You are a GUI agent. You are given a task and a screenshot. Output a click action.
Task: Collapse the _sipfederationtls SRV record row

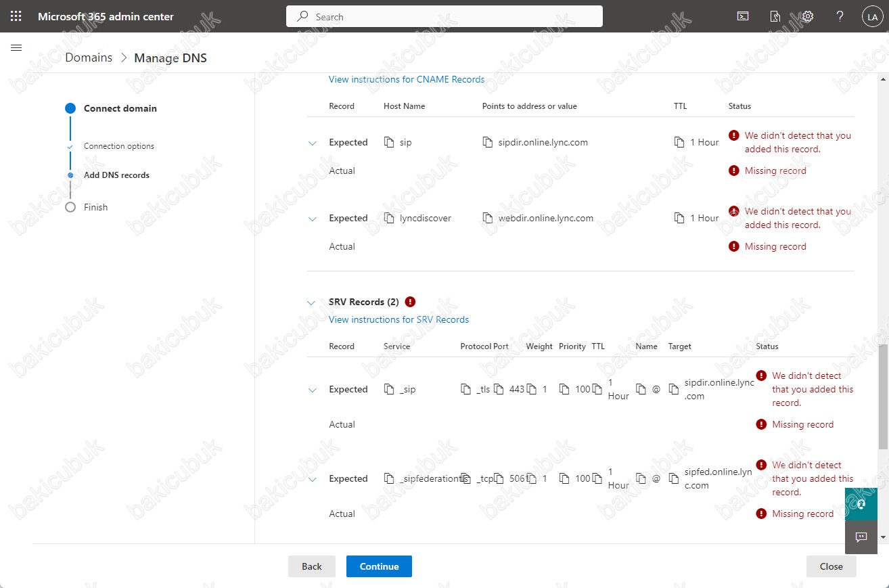tap(312, 479)
